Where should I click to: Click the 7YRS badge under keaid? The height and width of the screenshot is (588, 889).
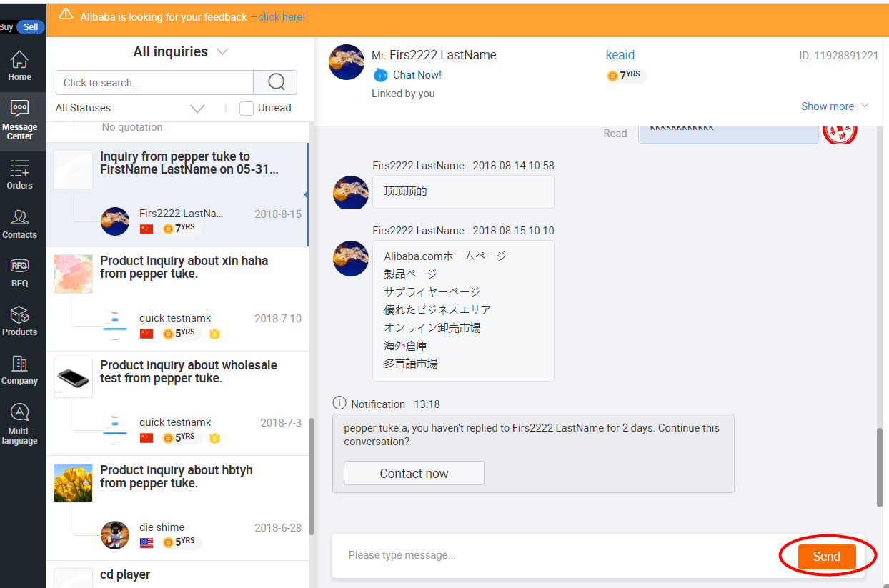point(626,75)
